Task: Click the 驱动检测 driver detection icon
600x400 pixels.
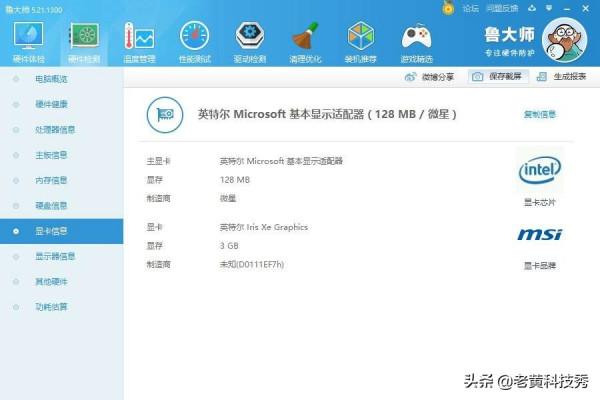Action: point(250,37)
